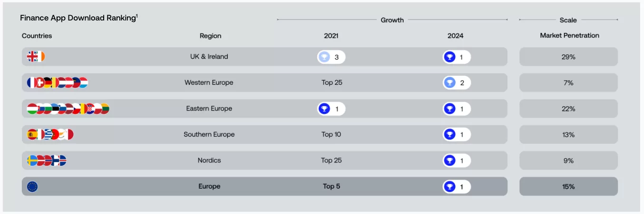
Task: Click the Nordics 2024 rank 1 trophy badge
Action: (x=457, y=161)
